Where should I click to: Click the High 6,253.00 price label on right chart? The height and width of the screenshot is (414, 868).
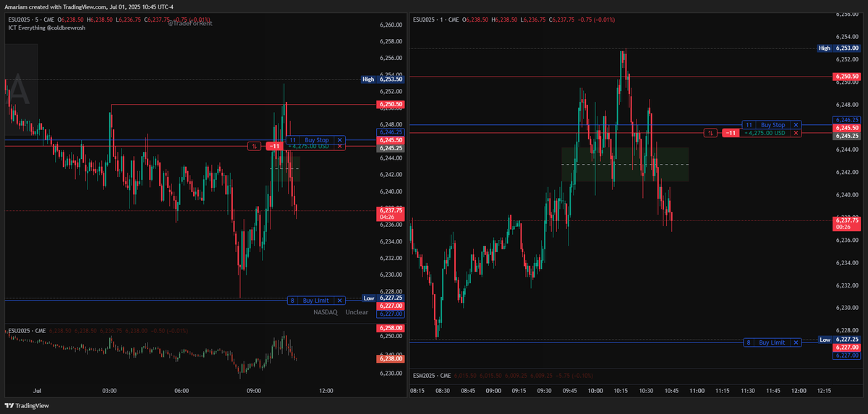pyautogui.click(x=838, y=48)
